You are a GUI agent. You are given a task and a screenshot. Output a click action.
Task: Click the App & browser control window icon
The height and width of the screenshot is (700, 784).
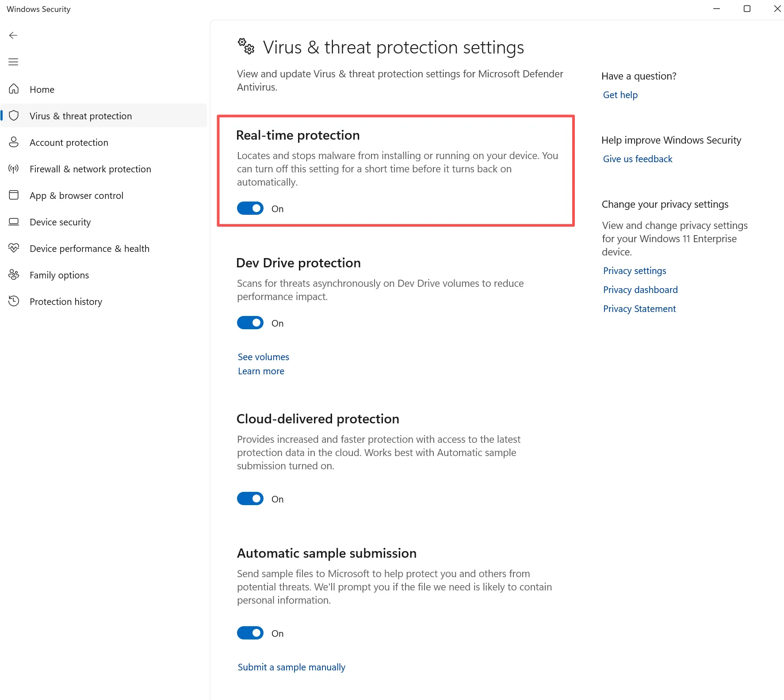pyautogui.click(x=14, y=195)
